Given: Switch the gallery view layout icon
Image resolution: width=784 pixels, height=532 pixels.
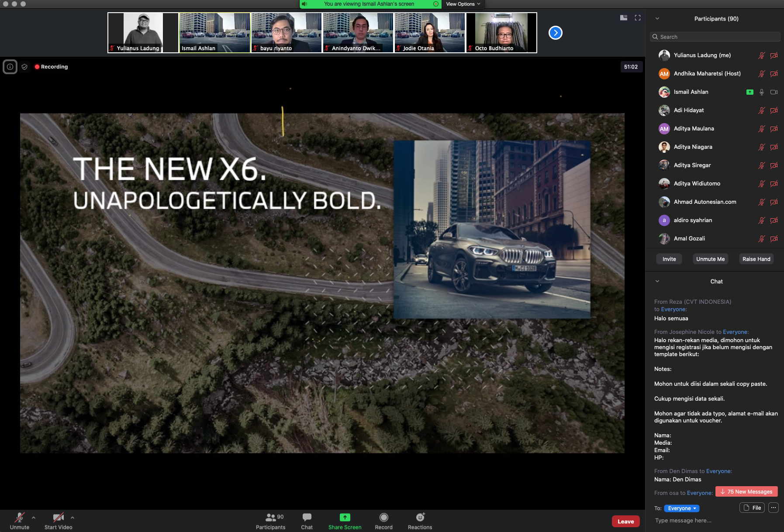Looking at the screenshot, I should click(624, 18).
